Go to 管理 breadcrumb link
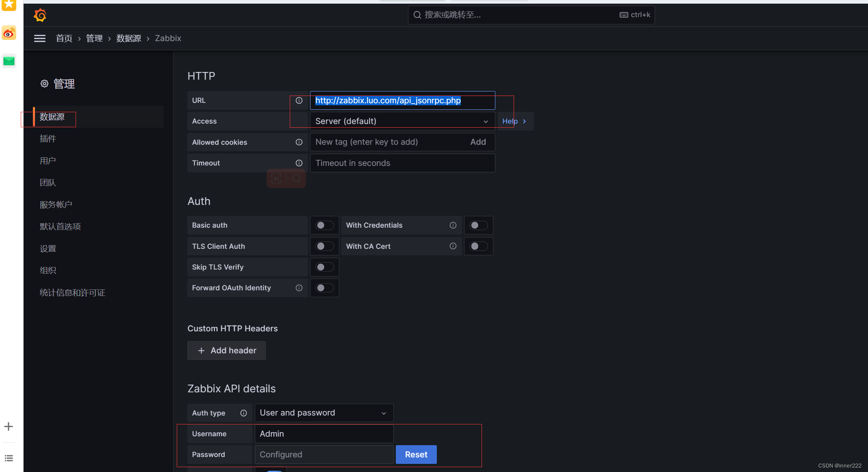The height and width of the screenshot is (472, 868). click(94, 38)
